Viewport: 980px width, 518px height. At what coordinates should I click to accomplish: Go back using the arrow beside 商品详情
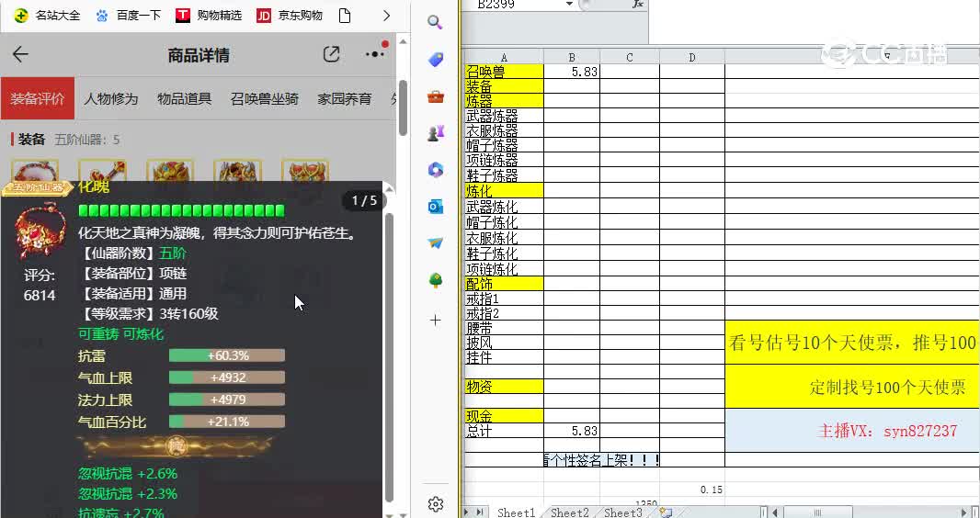coord(20,54)
